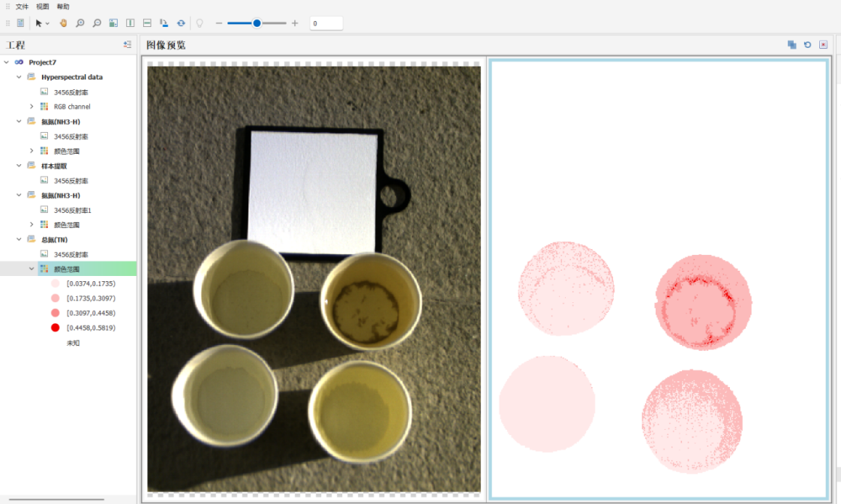Click the reset rotation icon in preview header
The height and width of the screenshot is (504, 841).
coord(807,45)
